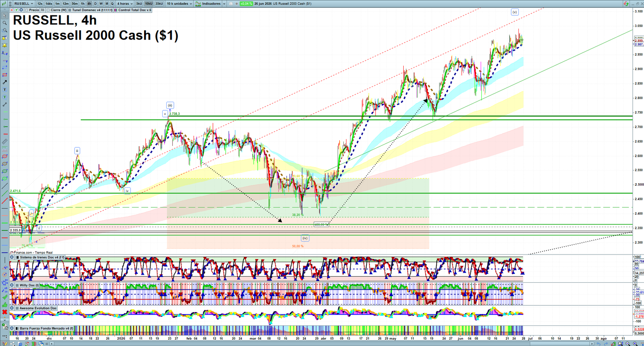644x346 pixels.
Task: Select the green thumbs-up symbol tool
Action: coord(5,305)
